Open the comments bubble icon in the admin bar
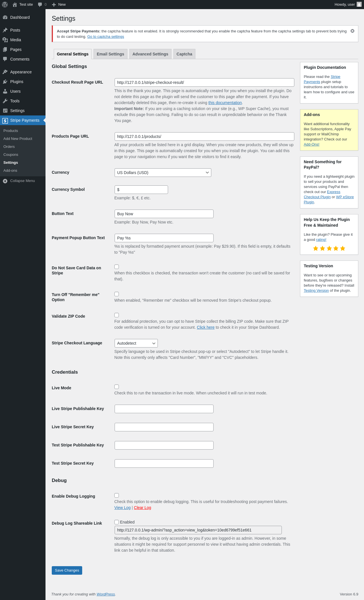 click(x=40, y=5)
